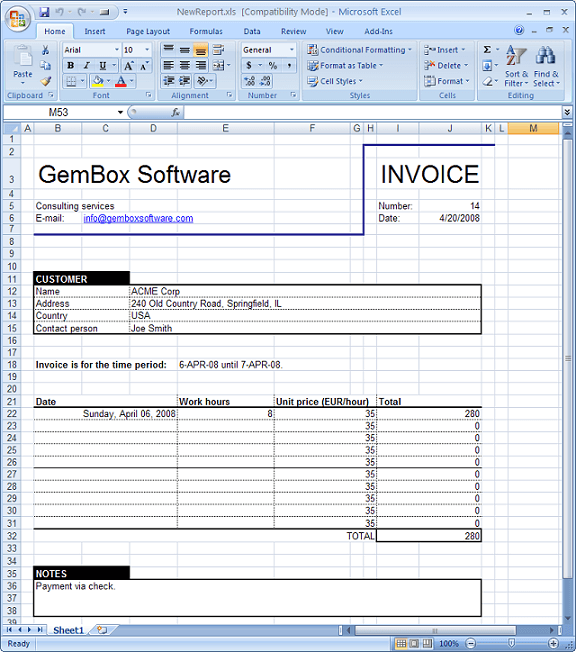Click the zoom out minus button

tap(470, 643)
